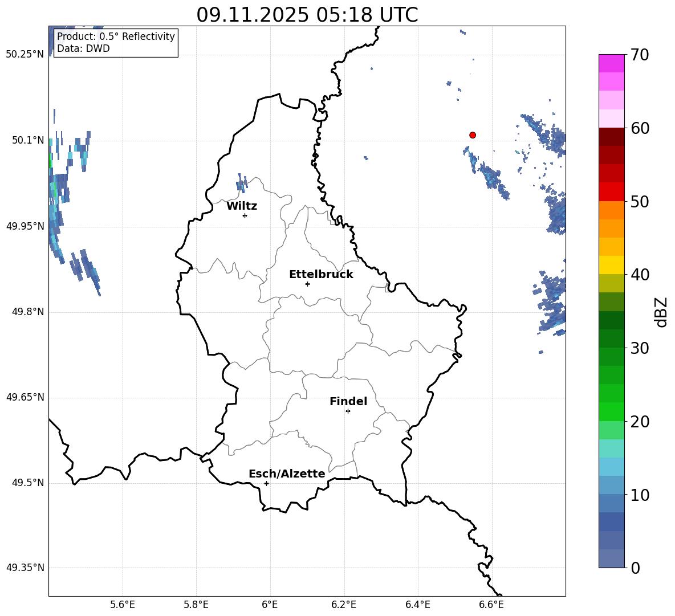Click the colorbar tick label 60

click(x=639, y=128)
